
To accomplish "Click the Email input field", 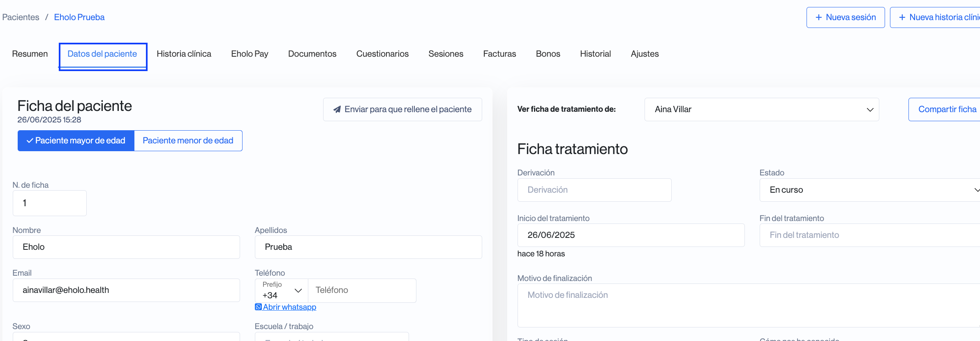I will (126, 290).
